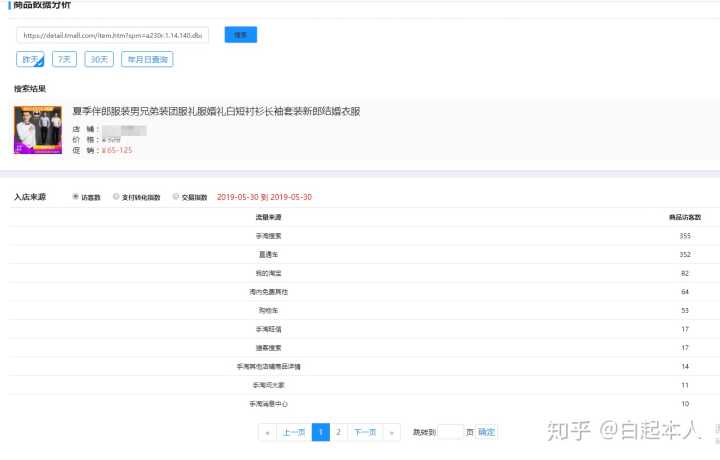Go to 上一页 previous page
The width and height of the screenshot is (720, 460).
(x=292, y=432)
